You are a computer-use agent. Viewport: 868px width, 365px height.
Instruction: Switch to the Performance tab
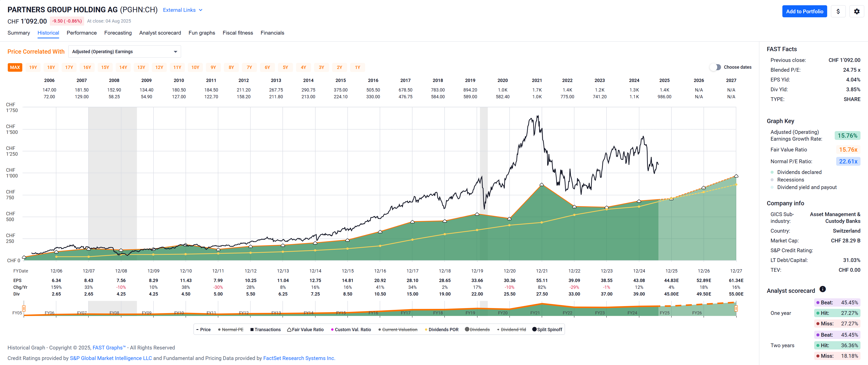tap(82, 33)
